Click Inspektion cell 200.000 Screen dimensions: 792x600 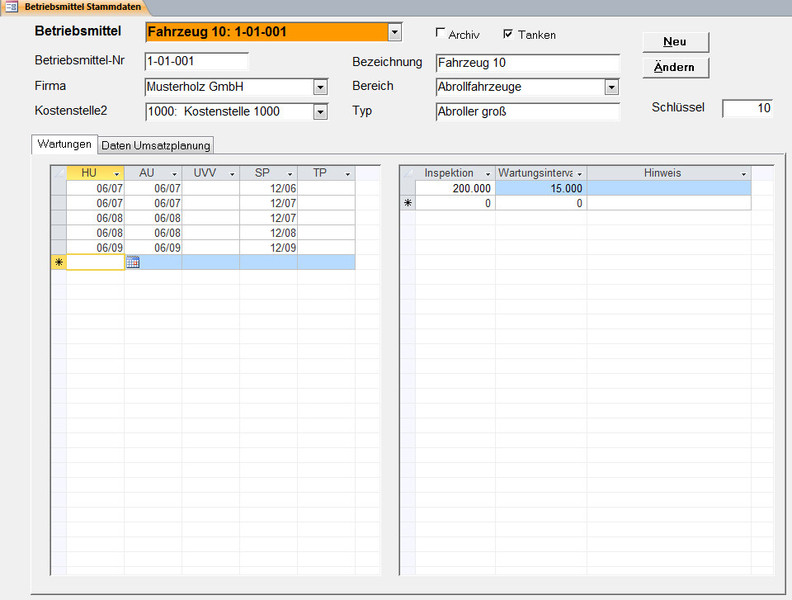coord(455,188)
